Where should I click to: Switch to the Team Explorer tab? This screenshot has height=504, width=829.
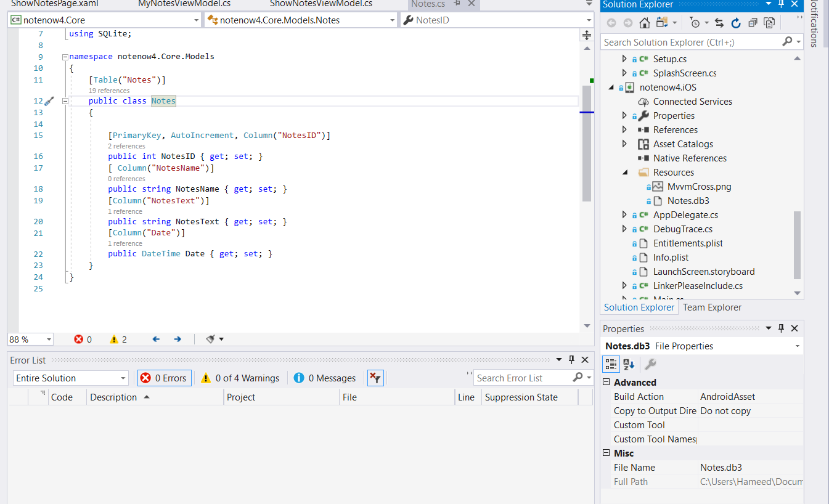(x=712, y=307)
